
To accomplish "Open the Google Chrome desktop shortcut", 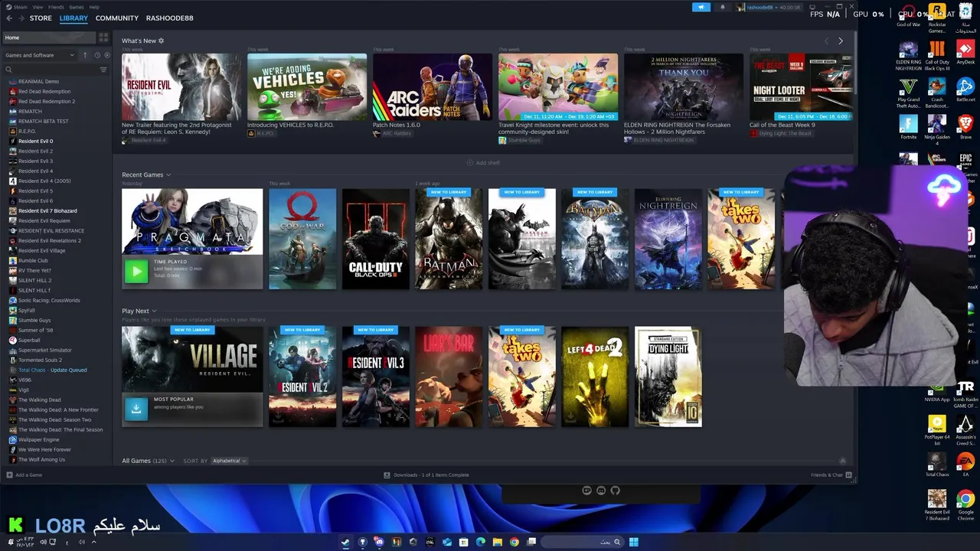I will 965,505.
